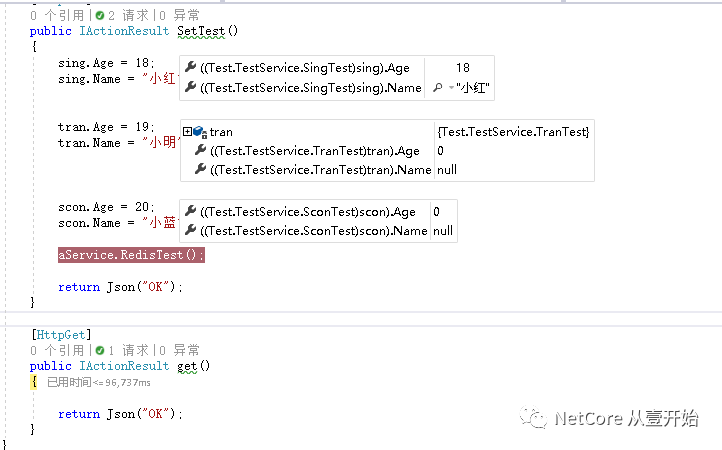Click the yellow highlighted opening brace of get()
722x450 pixels.
pos(34,382)
